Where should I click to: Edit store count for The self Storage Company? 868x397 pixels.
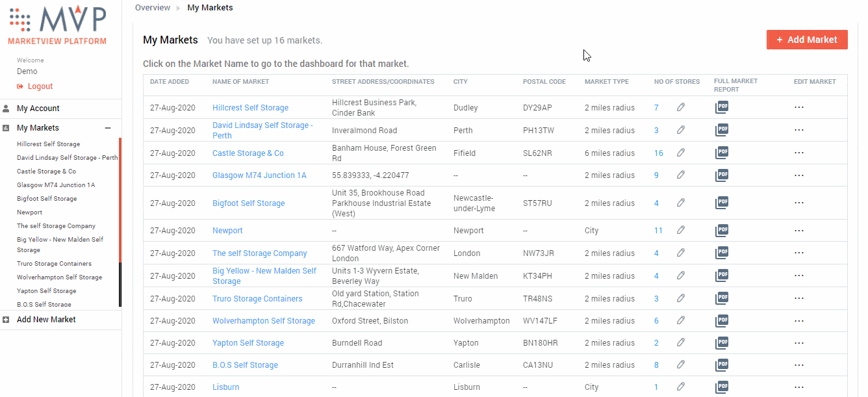(x=681, y=253)
